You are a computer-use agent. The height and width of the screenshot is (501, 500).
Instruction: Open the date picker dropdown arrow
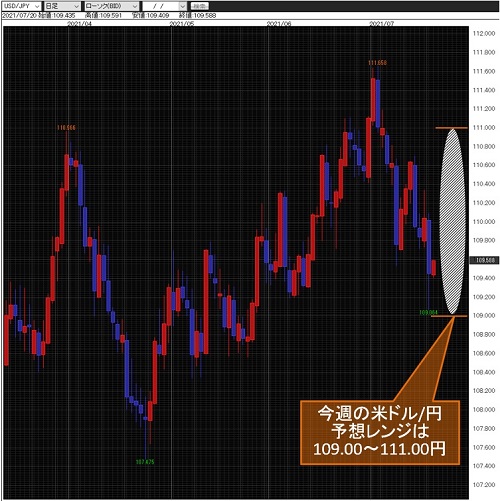tap(182, 6)
